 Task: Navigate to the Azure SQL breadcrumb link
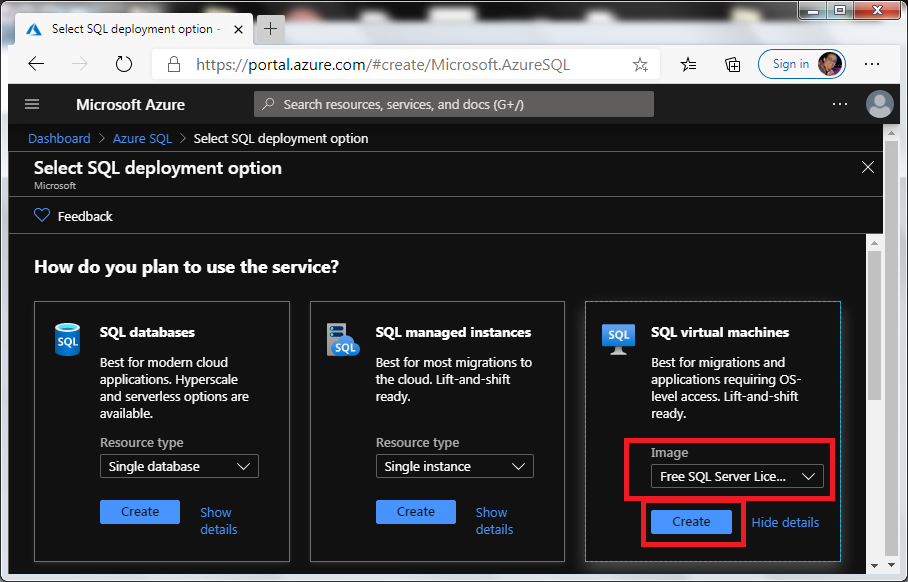pyautogui.click(x=141, y=138)
